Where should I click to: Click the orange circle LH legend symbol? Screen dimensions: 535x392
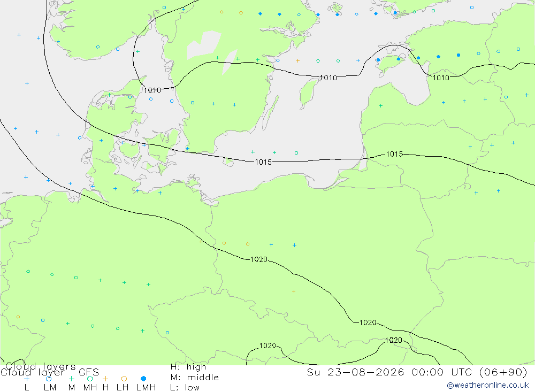tap(124, 379)
